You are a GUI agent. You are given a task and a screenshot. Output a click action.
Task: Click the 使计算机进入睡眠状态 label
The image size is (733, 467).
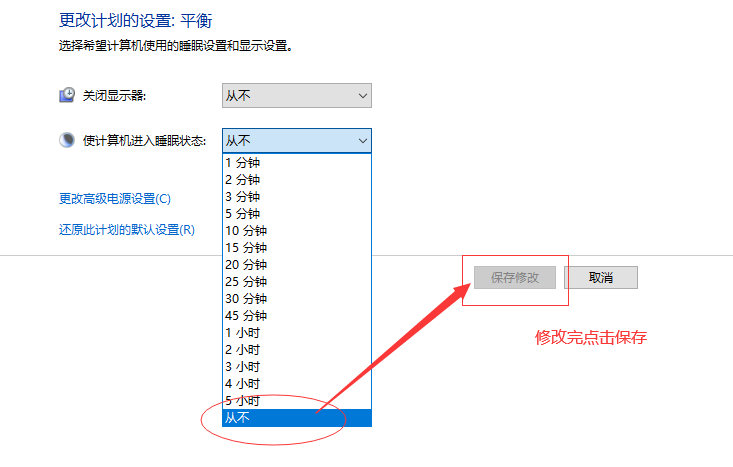pos(144,141)
